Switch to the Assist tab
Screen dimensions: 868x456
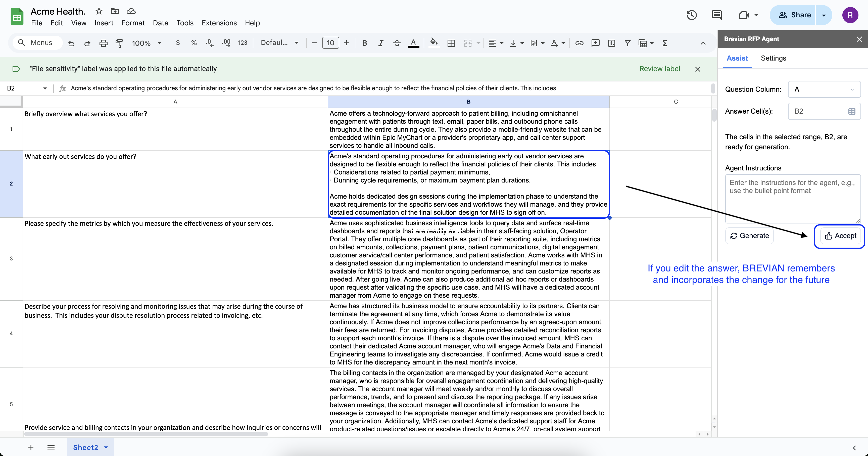737,58
